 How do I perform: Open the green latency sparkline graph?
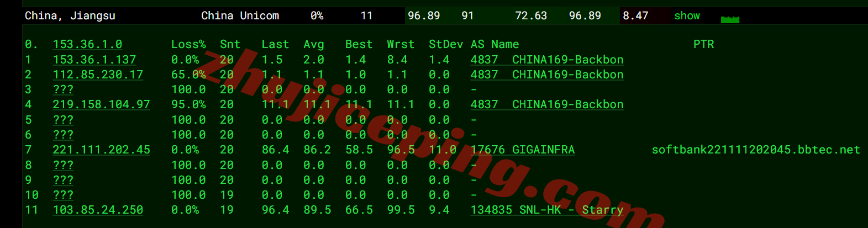[x=730, y=20]
